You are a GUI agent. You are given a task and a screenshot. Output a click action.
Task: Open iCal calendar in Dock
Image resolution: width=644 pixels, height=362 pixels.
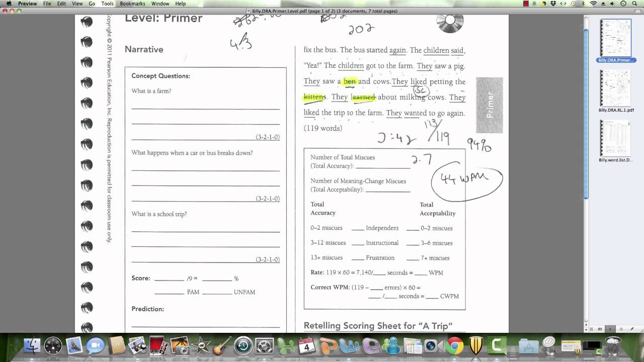click(x=306, y=346)
